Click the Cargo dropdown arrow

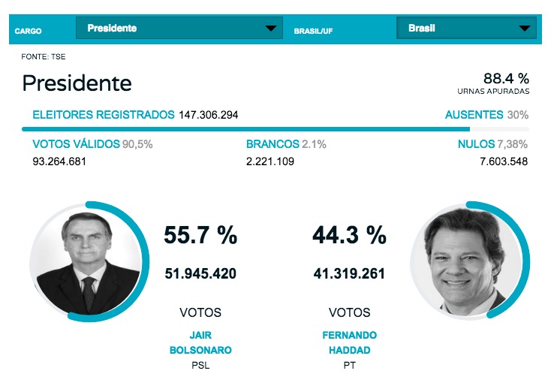click(271, 29)
